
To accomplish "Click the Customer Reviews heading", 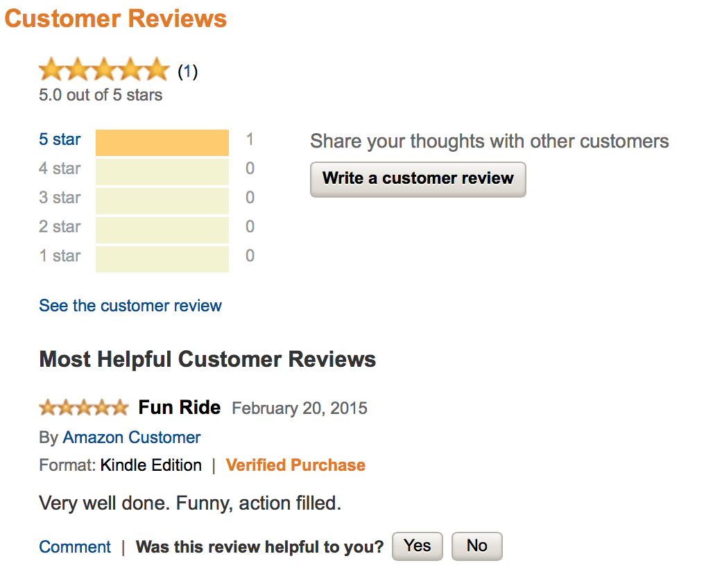I will [x=116, y=19].
